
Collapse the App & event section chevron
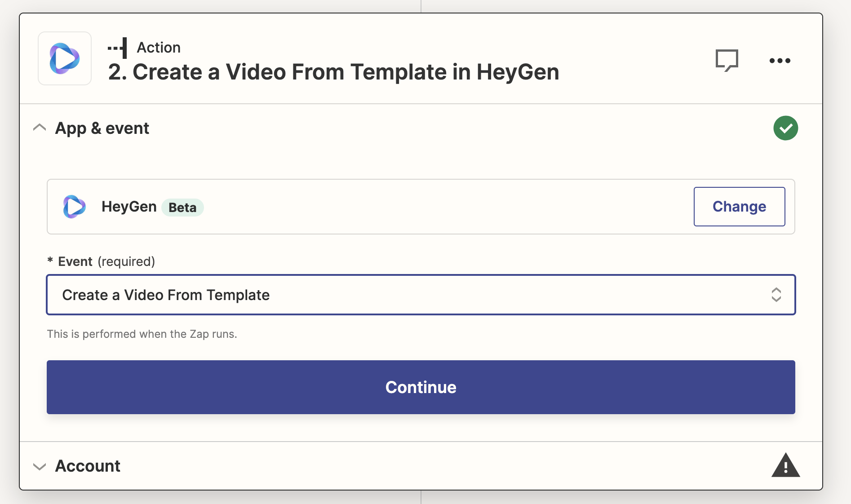(x=40, y=128)
